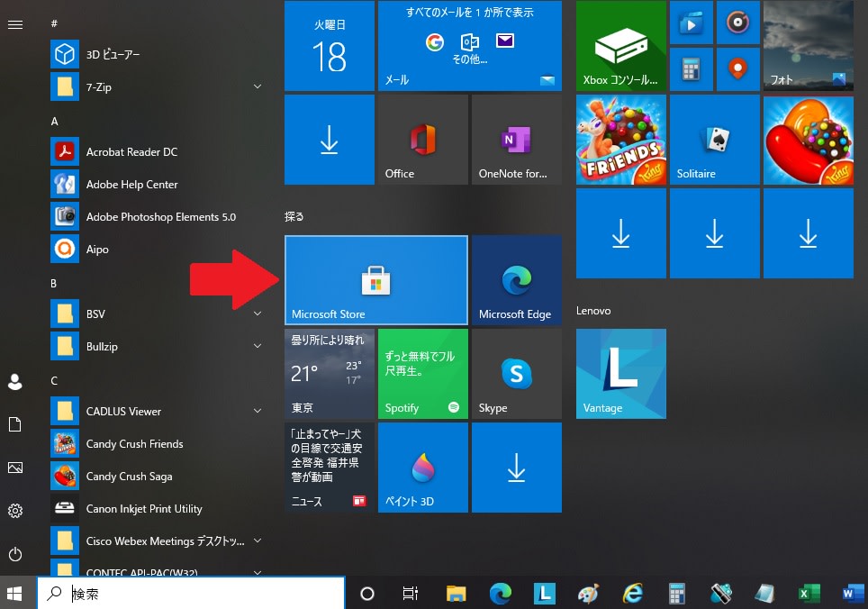Open Settings gear in the sidebar
This screenshot has height=609, width=868.
click(15, 511)
